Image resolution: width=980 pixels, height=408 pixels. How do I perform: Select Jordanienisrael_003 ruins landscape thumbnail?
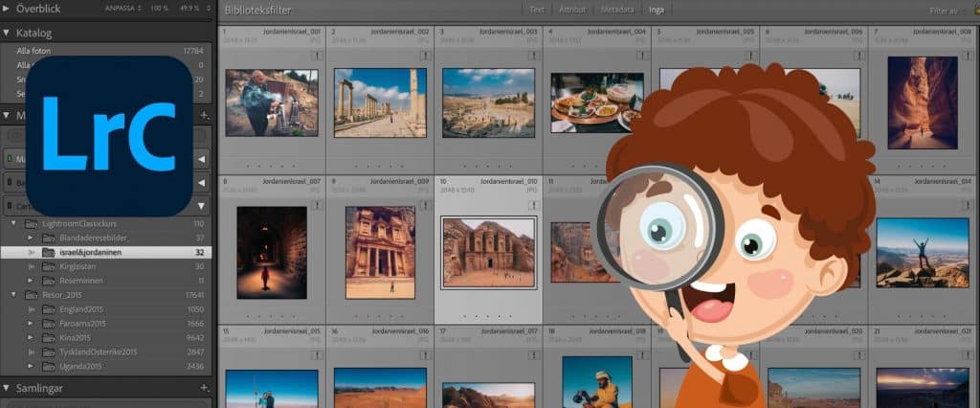point(489,102)
